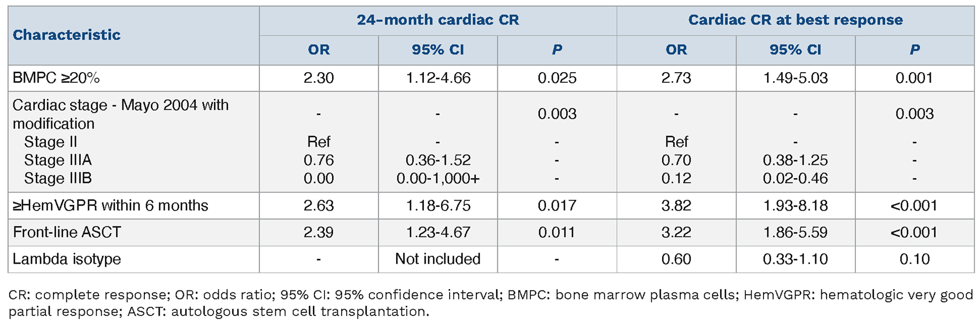Select the odds ratio value 3.82
The image size is (980, 323).
tap(676, 206)
